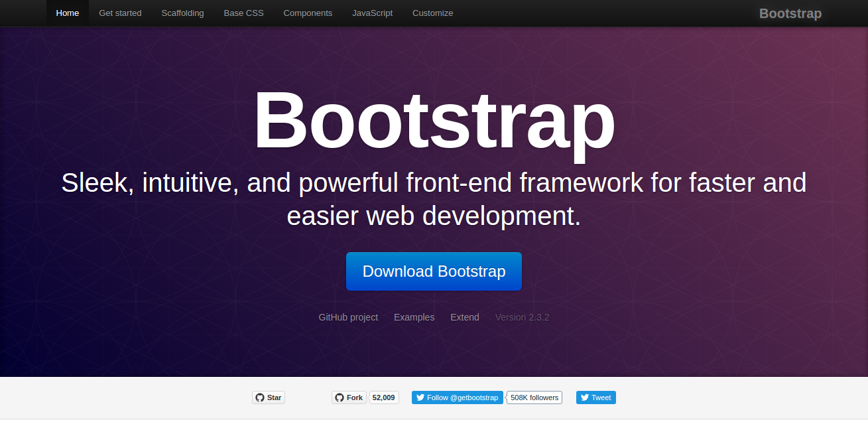The height and width of the screenshot is (434, 868).
Task: Open the GitHub project link
Action: tap(348, 317)
